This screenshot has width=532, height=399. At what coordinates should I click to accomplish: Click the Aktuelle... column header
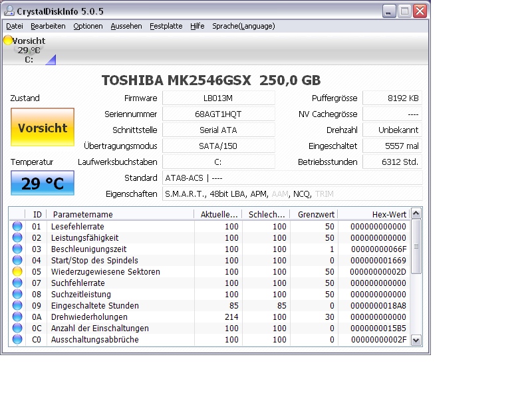click(x=218, y=214)
